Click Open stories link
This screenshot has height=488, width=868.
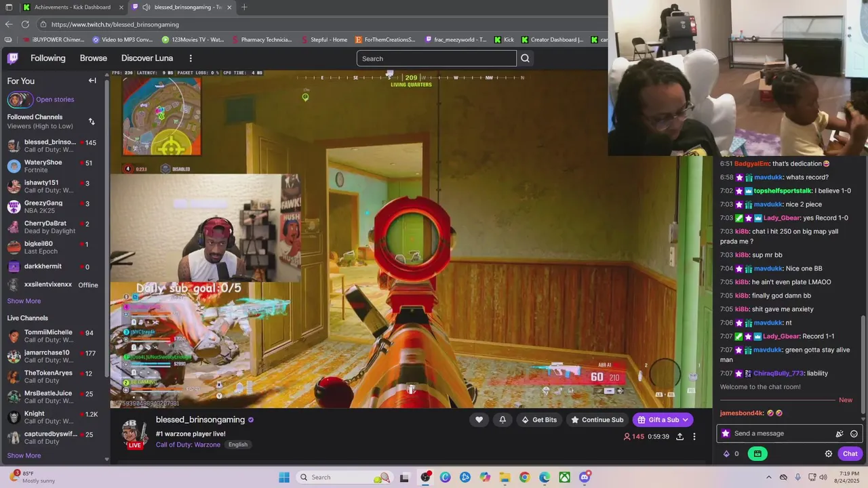pyautogui.click(x=55, y=100)
